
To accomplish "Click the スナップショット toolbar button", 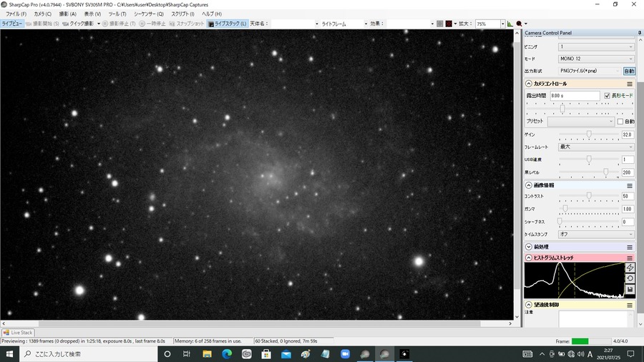I will pyautogui.click(x=187, y=24).
